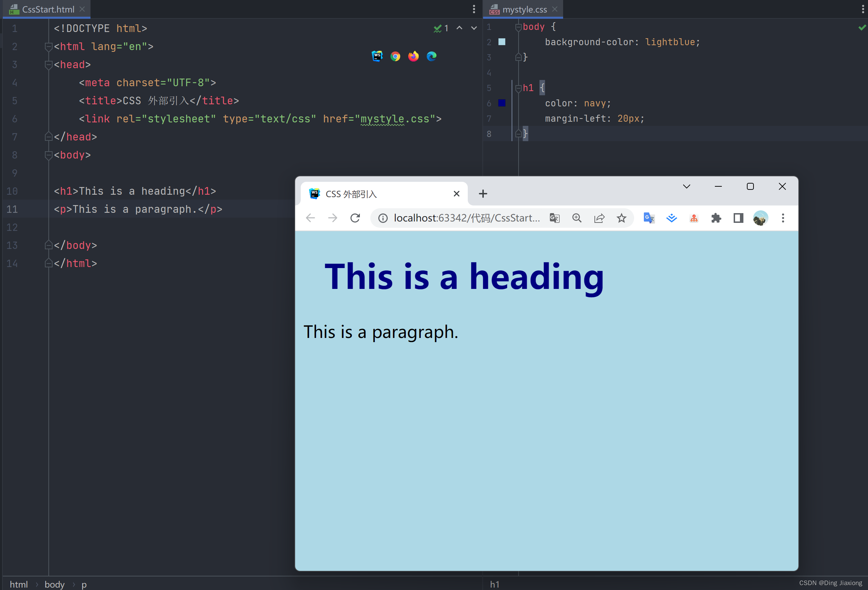Click the green inspections checkmark indicator
Image resolution: width=868 pixels, height=590 pixels.
437,28
